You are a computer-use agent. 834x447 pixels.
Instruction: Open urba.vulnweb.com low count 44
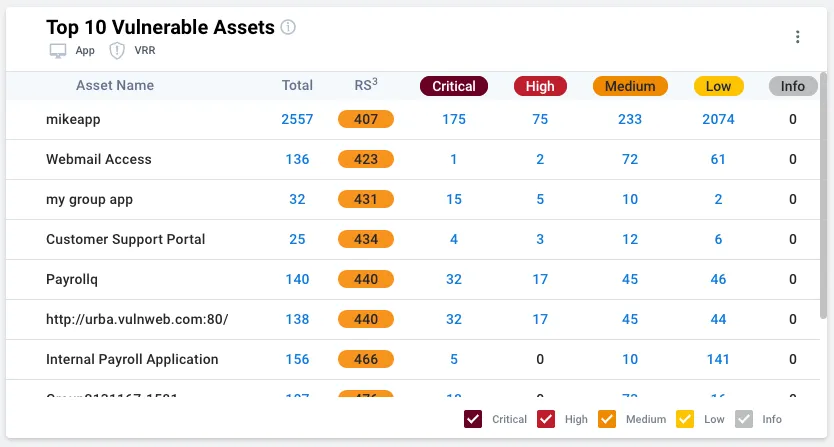tap(719, 319)
